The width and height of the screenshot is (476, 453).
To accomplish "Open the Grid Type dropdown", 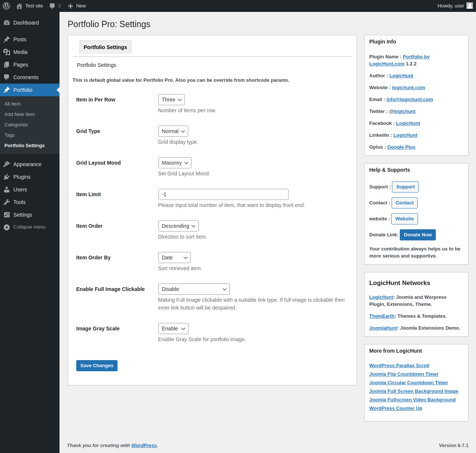I will (x=173, y=131).
